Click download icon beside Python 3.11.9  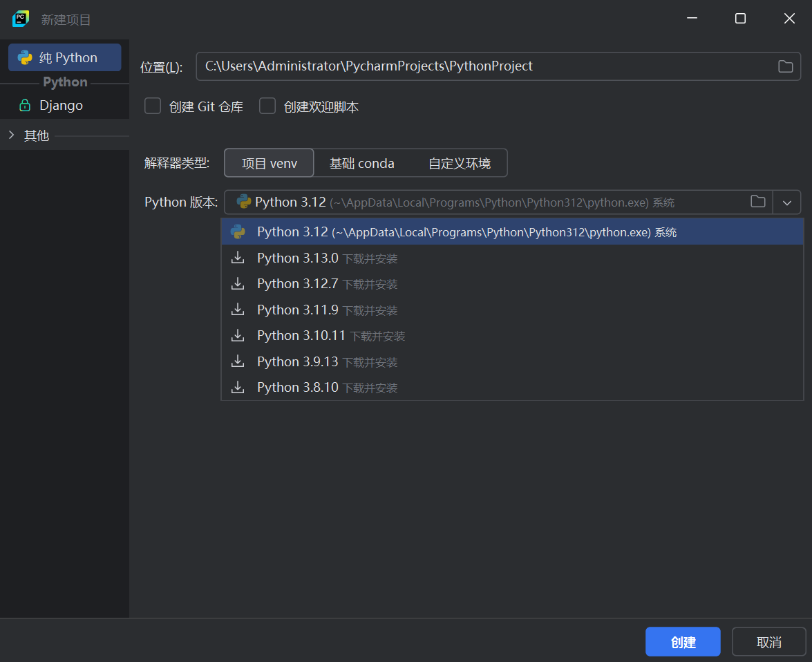[x=238, y=310]
